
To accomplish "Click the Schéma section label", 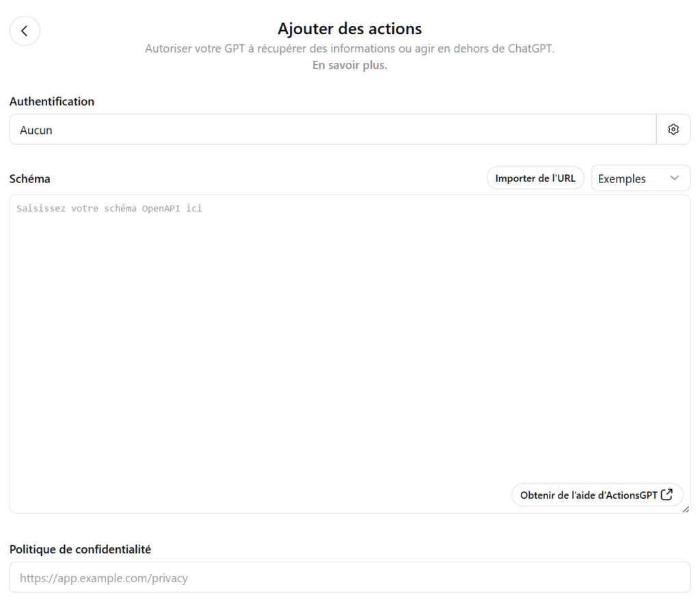I will pyautogui.click(x=29, y=178).
